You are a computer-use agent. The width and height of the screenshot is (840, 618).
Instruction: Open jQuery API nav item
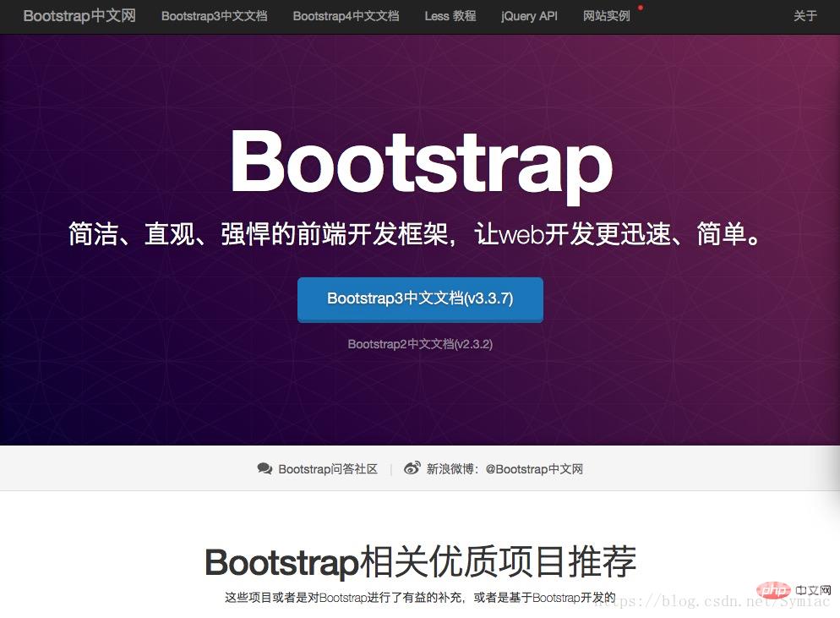[529, 16]
